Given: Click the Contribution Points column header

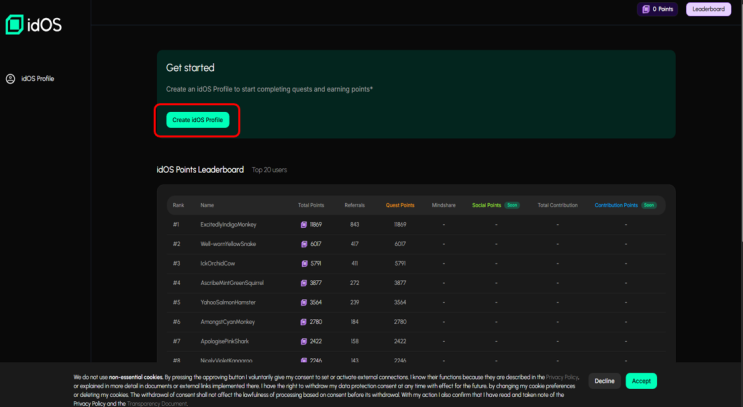Looking at the screenshot, I should (x=616, y=204).
